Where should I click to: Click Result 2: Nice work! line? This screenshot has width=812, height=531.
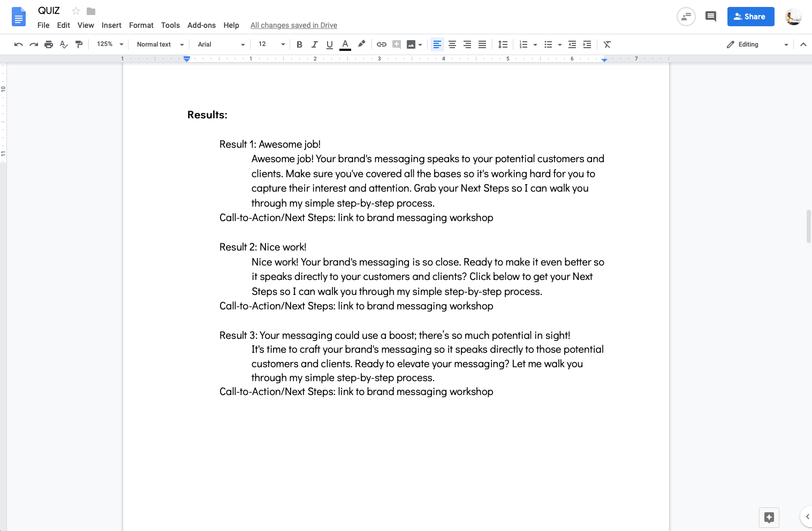click(263, 247)
